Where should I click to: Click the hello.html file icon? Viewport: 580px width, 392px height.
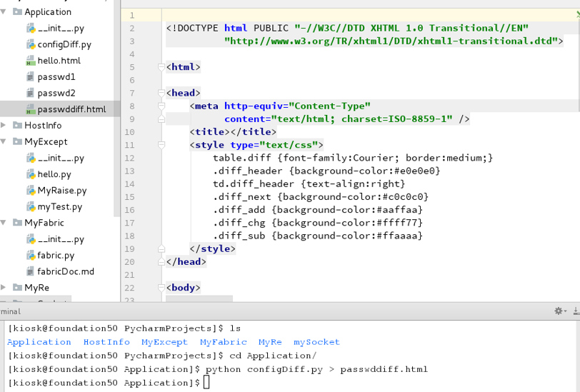31,61
